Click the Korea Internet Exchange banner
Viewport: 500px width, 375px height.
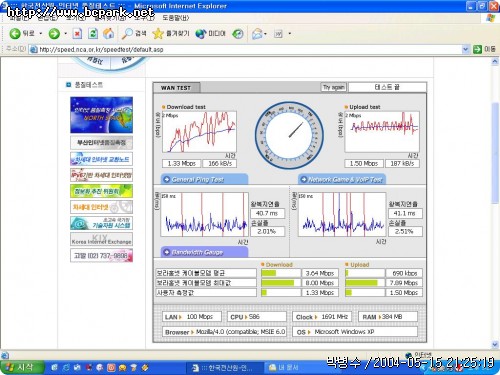(101, 239)
